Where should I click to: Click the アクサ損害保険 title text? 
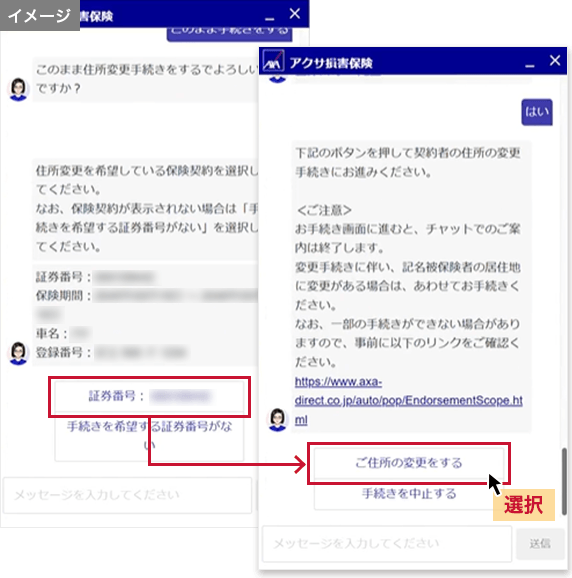point(331,63)
